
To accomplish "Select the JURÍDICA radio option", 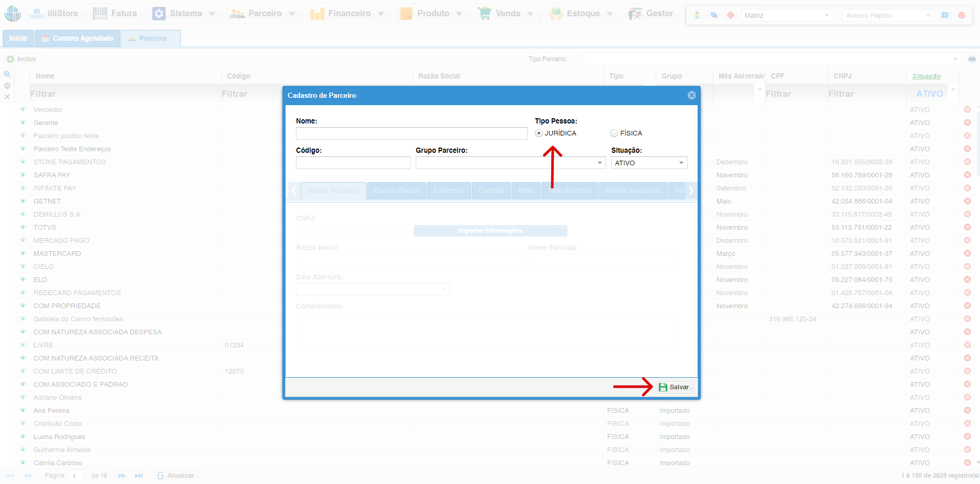I will (539, 133).
